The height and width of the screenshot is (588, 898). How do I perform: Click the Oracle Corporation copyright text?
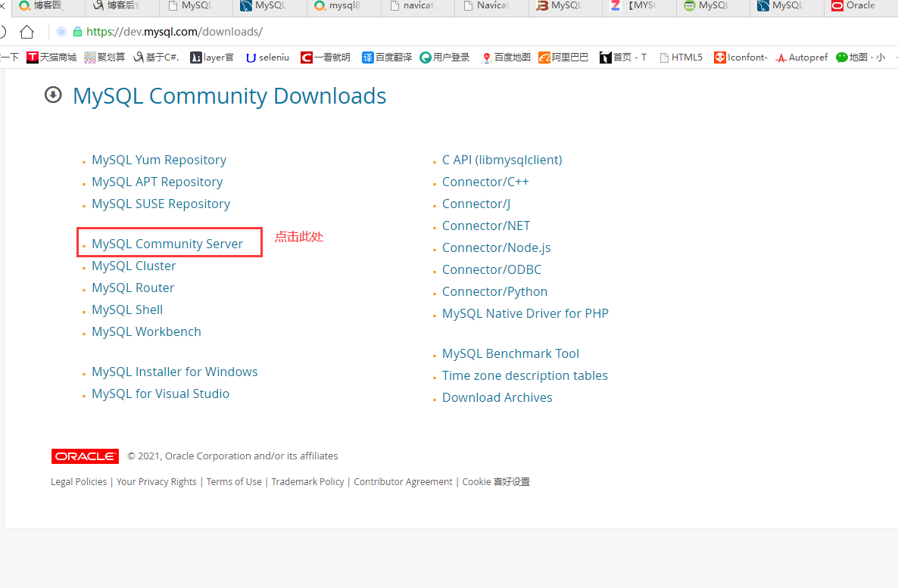[232, 456]
